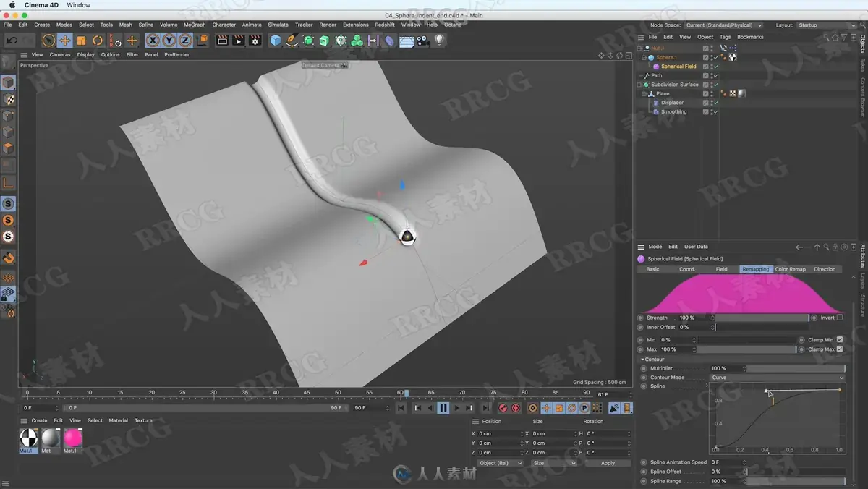Screen dimensions: 868x489
Task: Open the Mesh menu
Action: point(125,25)
